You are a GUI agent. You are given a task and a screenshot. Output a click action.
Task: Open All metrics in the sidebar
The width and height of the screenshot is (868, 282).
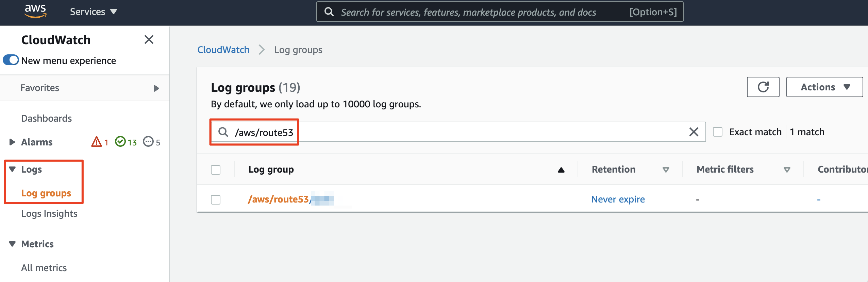click(44, 268)
